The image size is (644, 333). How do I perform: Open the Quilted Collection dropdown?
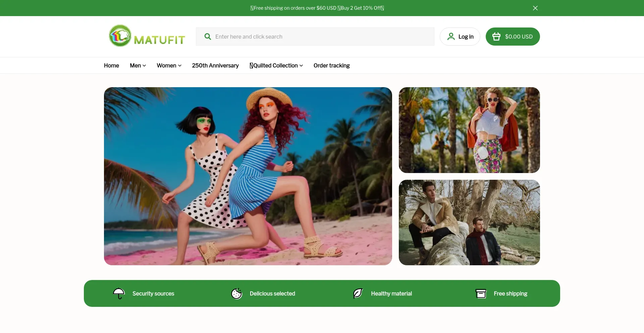[x=276, y=65]
